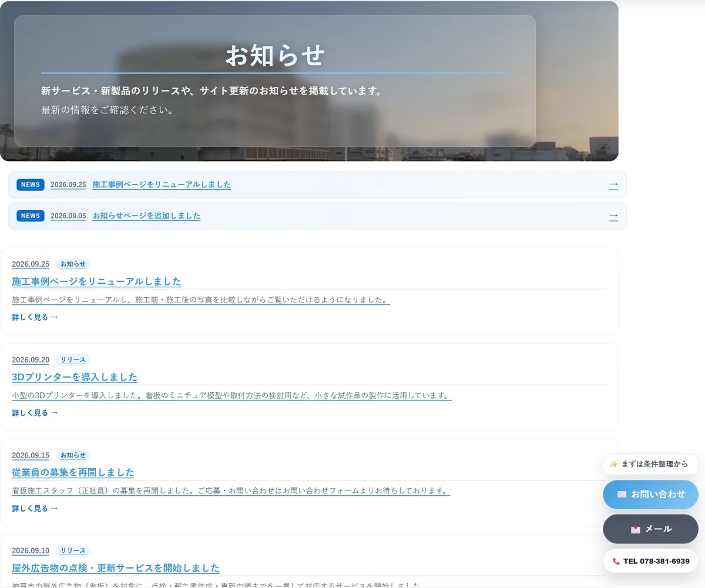Open article 3Dプリンターを導入しました

coord(75,377)
